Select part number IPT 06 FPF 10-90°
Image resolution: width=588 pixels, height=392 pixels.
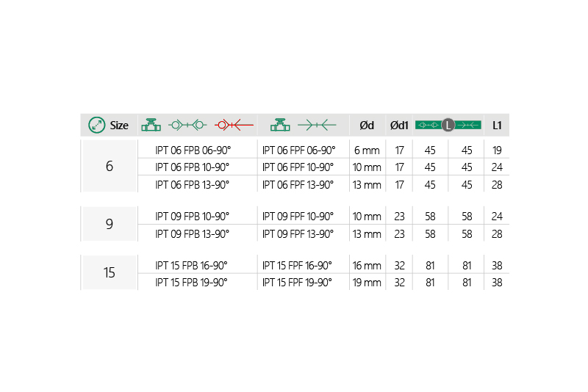298,167
